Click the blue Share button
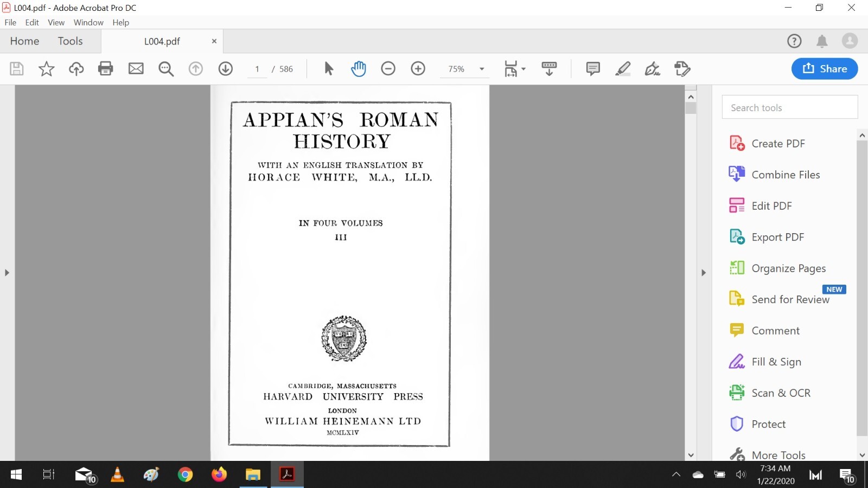Viewport: 868px width, 488px height. (x=825, y=69)
